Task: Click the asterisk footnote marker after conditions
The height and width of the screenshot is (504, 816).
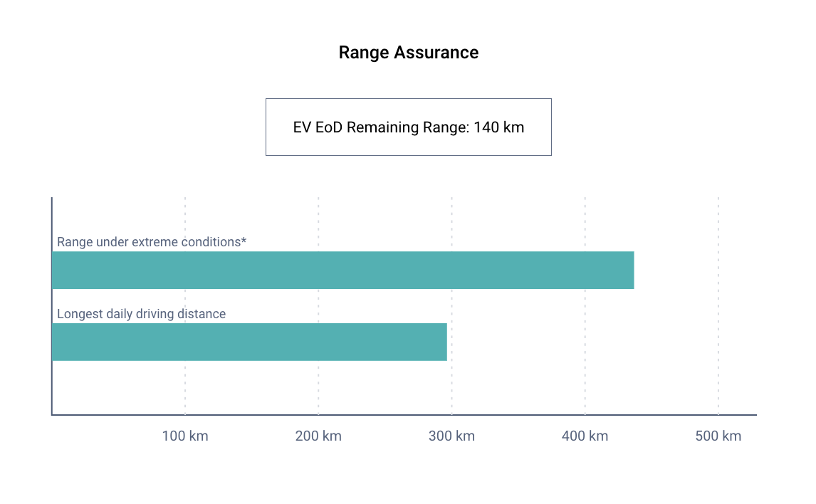Action: (244, 241)
